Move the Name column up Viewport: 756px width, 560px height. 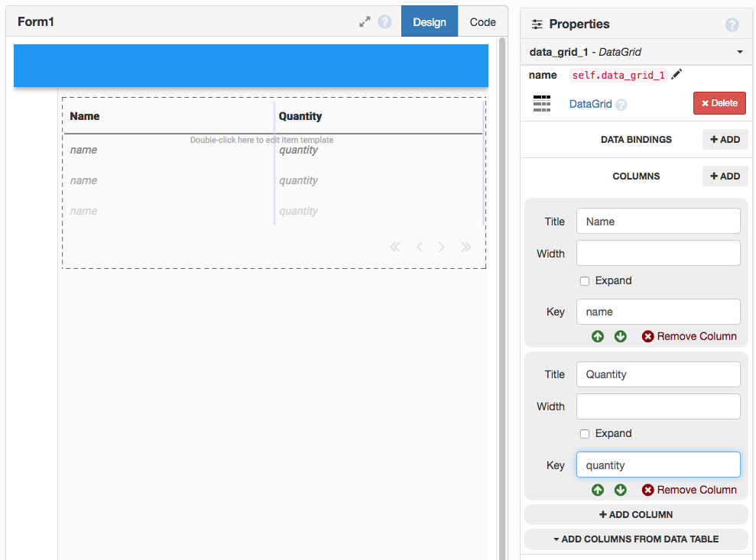[x=598, y=336]
